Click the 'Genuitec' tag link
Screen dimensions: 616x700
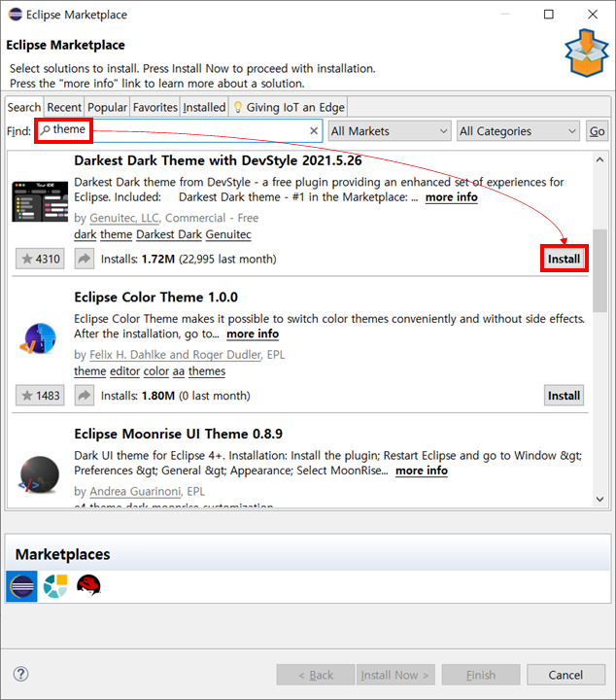click(228, 234)
